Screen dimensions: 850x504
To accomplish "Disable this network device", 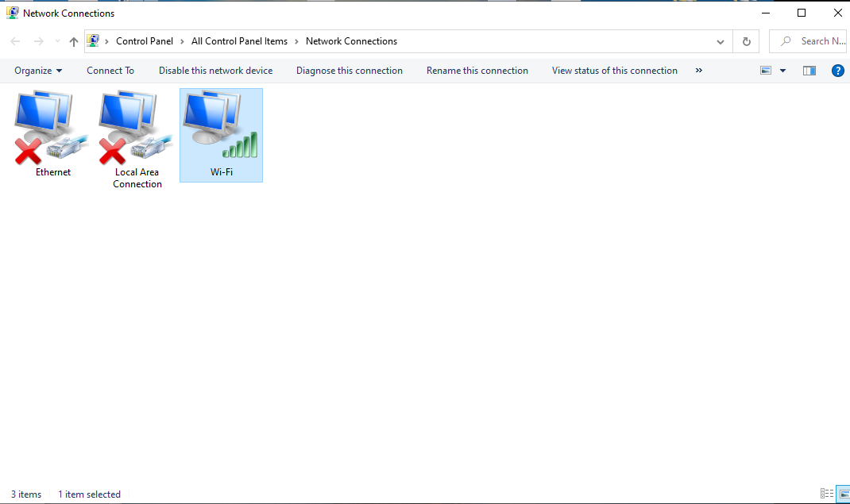I will [215, 70].
